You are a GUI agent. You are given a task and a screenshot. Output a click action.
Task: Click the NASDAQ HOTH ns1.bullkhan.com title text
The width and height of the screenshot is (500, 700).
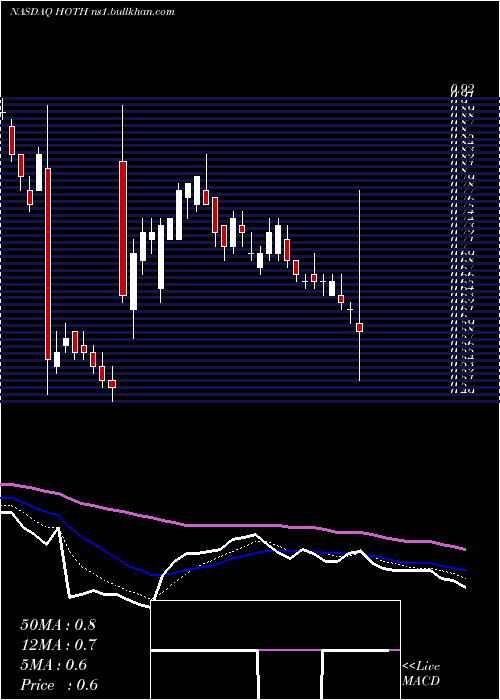(x=92, y=12)
